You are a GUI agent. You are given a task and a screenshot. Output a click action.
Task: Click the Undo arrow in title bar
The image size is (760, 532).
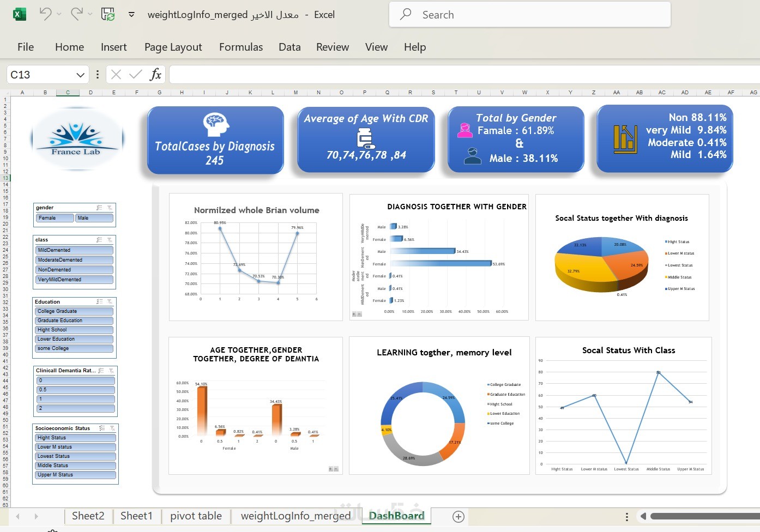click(45, 14)
